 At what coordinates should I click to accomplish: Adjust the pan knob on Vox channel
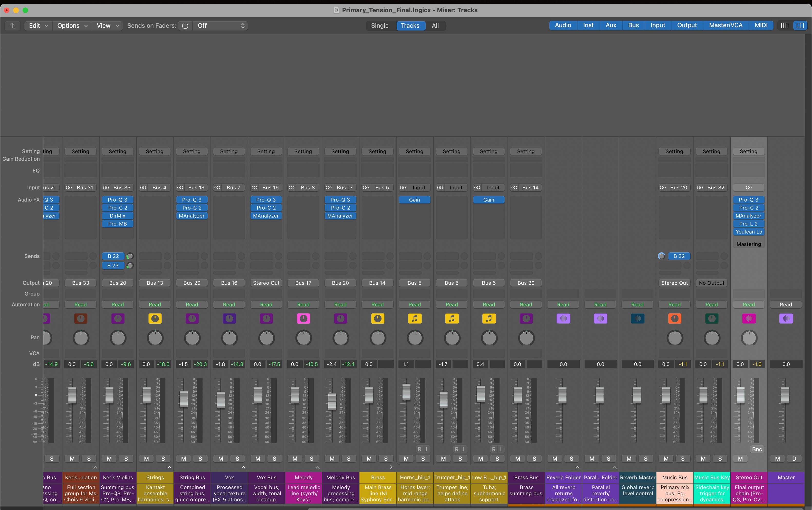pos(229,338)
